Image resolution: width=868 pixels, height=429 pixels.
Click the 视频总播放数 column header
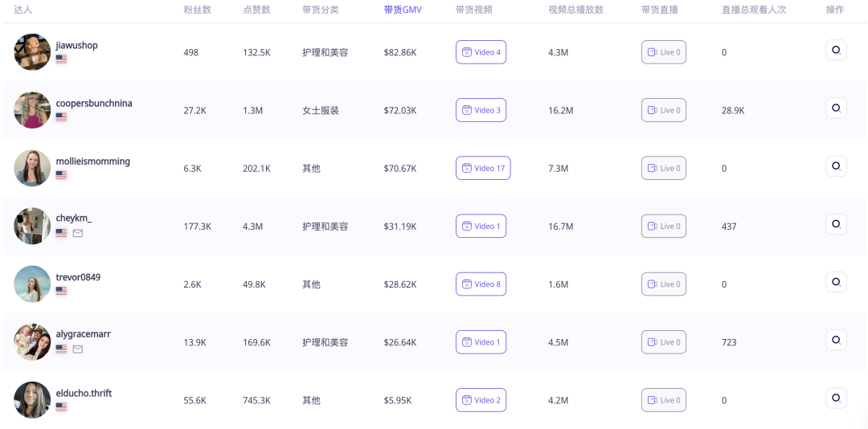click(x=575, y=10)
